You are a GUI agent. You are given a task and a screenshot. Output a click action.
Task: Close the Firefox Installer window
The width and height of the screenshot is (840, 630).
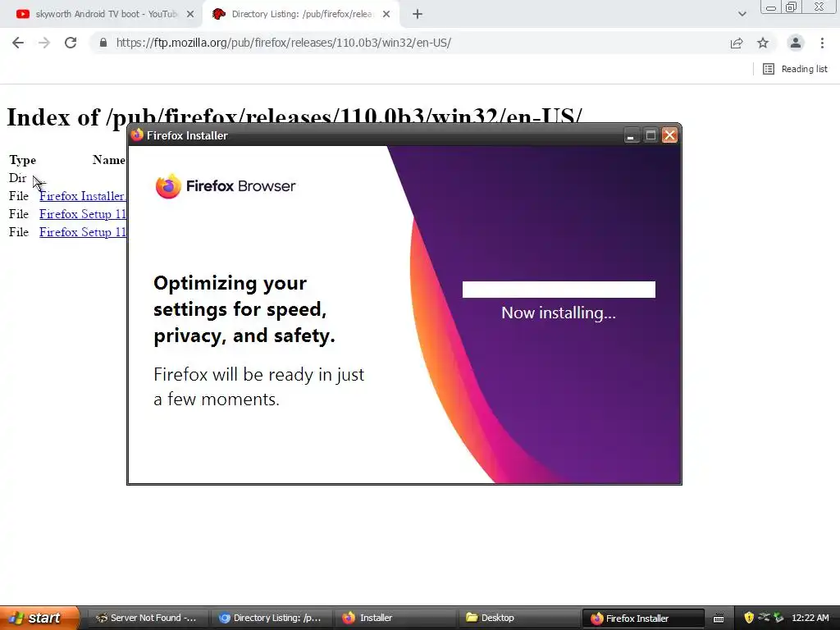(x=669, y=135)
